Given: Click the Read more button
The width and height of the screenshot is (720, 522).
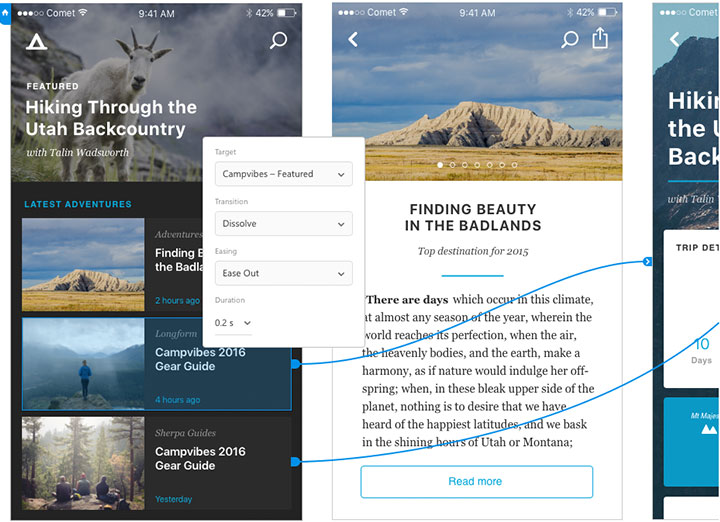Looking at the screenshot, I should (x=476, y=482).
